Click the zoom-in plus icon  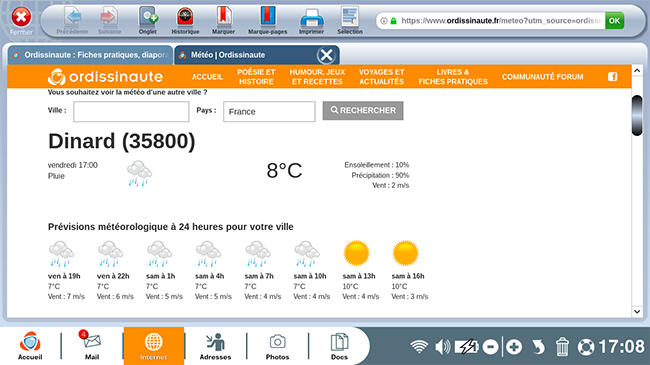[x=514, y=347]
